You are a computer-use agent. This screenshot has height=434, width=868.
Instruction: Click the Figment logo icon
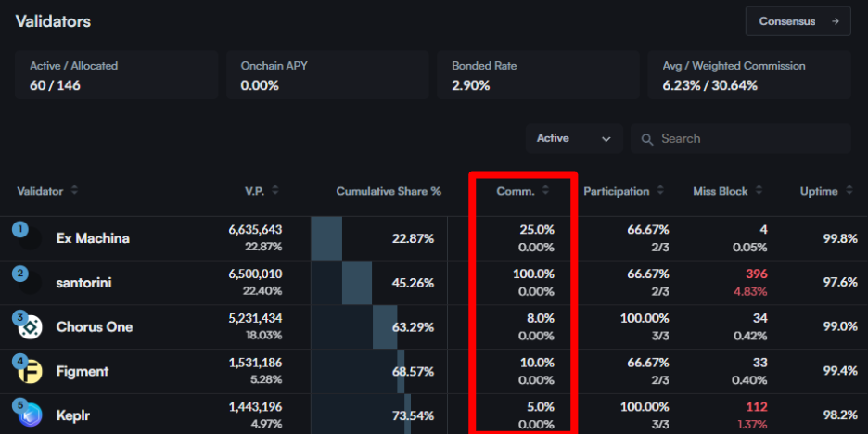click(31, 372)
